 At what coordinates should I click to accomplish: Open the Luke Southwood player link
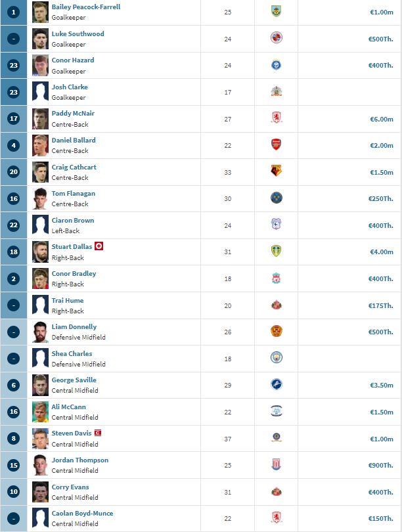click(78, 34)
